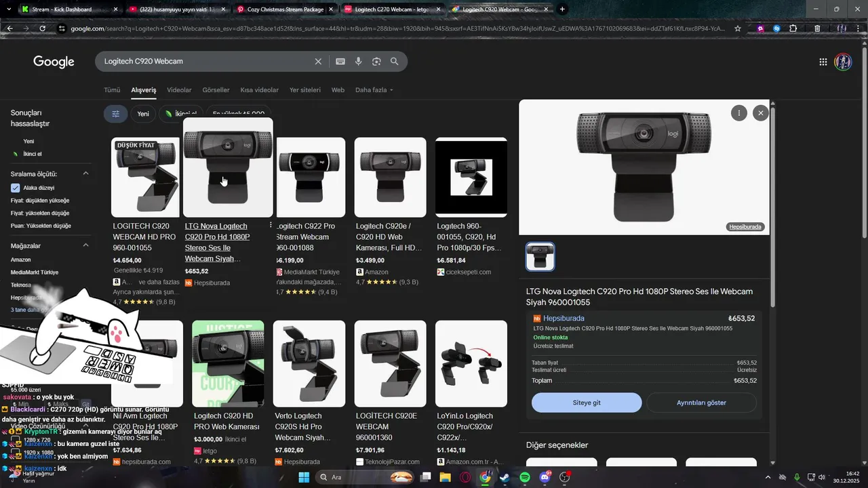Open the Windows Start menu
The height and width of the screenshot is (488, 868).
[x=304, y=477]
